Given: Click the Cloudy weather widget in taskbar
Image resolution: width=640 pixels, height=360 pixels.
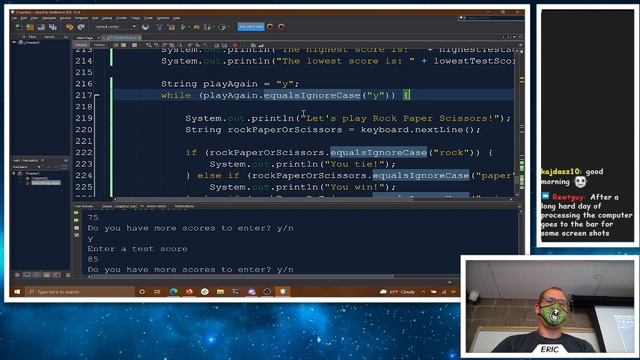Looking at the screenshot, I should coord(398,291).
